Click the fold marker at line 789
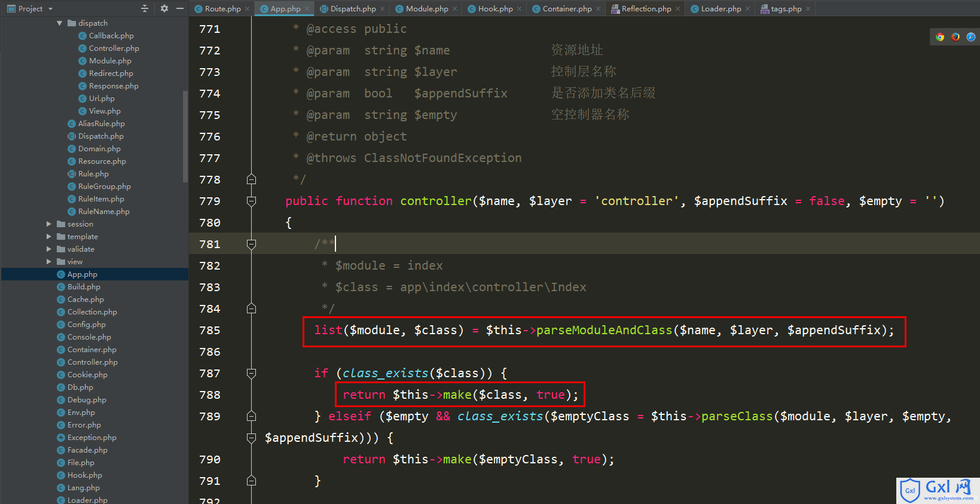This screenshot has height=504, width=980. 252,416
